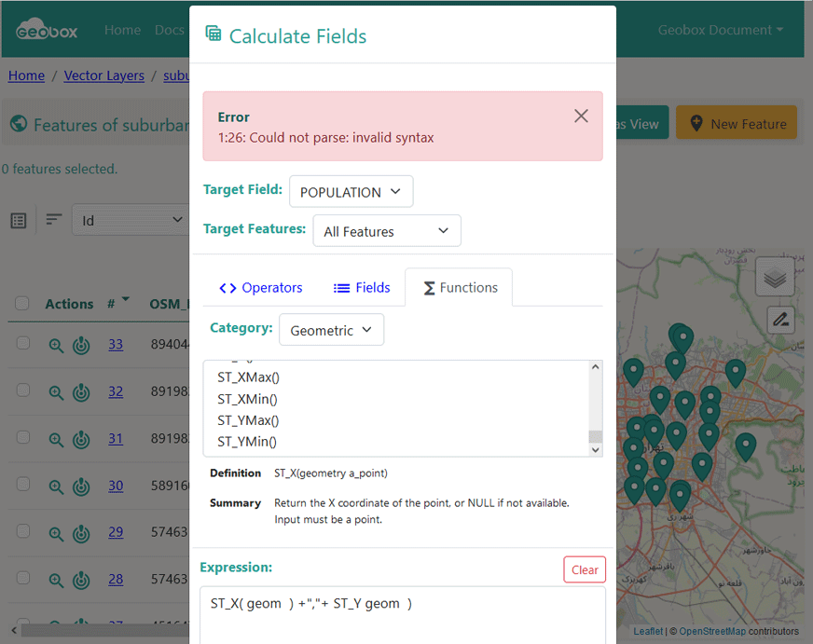The height and width of the screenshot is (644, 813).
Task: Click the sort icon beside the Id dropdown
Action: [54, 220]
